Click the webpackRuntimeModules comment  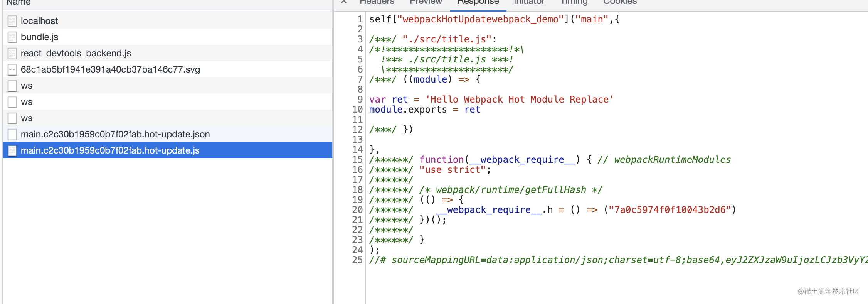click(664, 160)
